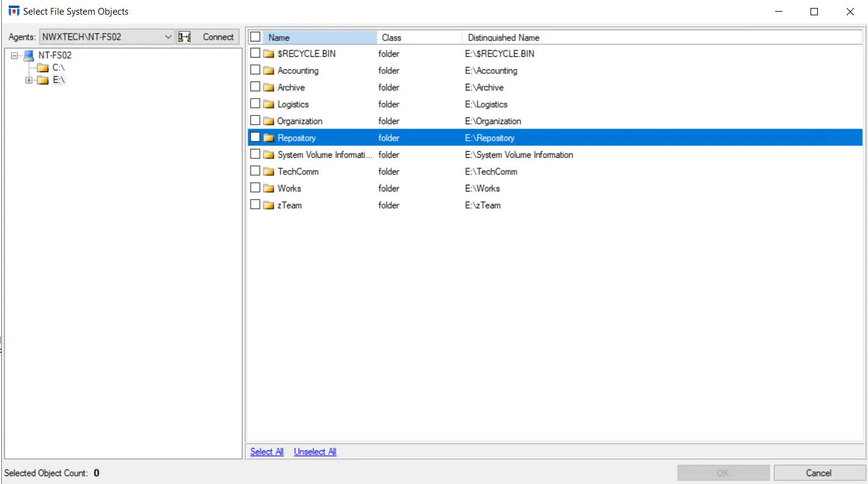868x484 pixels.
Task: Expand the E:\ drive tree node
Action: [29, 80]
